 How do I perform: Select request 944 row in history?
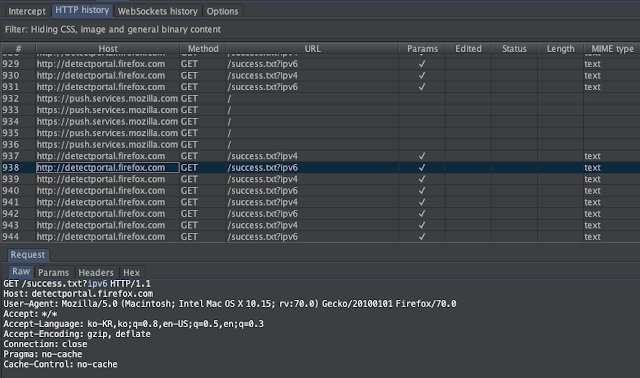pyautogui.click(x=320, y=237)
